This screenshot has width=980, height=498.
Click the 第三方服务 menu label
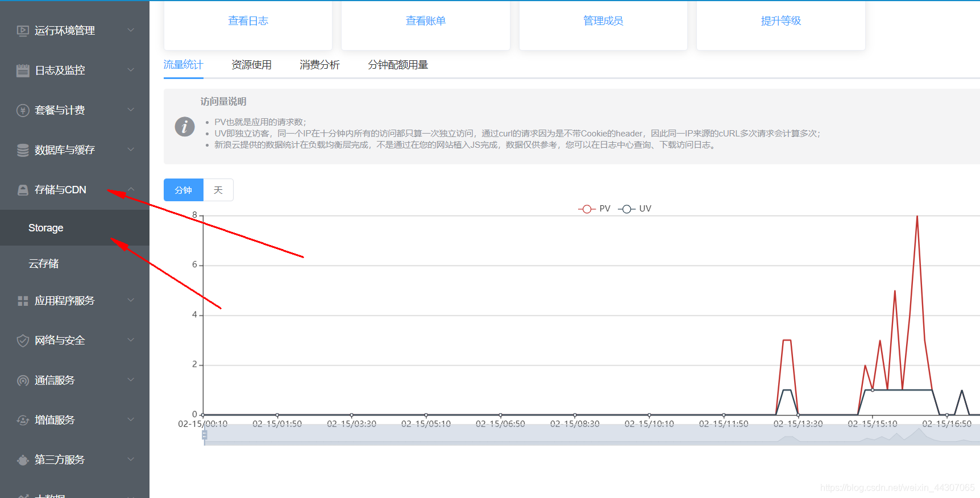pos(60,460)
